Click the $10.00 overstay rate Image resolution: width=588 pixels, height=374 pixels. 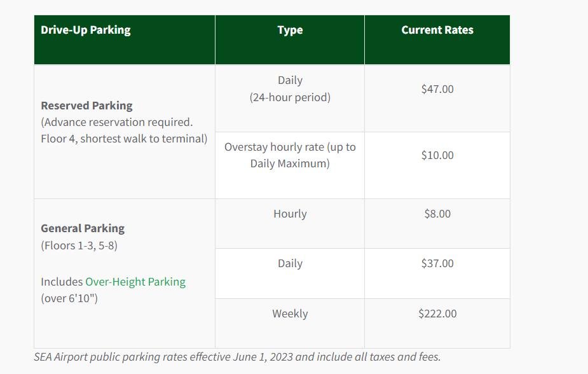click(437, 155)
